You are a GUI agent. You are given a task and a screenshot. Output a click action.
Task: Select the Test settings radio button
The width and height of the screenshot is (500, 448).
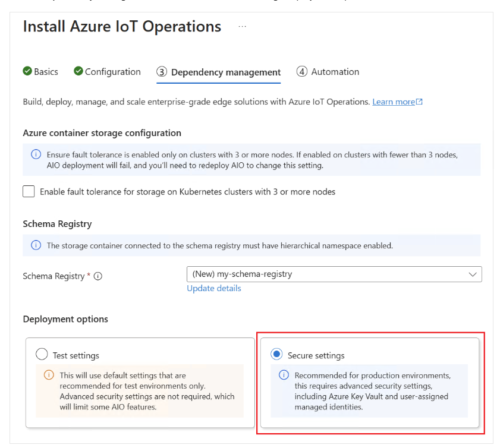pos(42,355)
